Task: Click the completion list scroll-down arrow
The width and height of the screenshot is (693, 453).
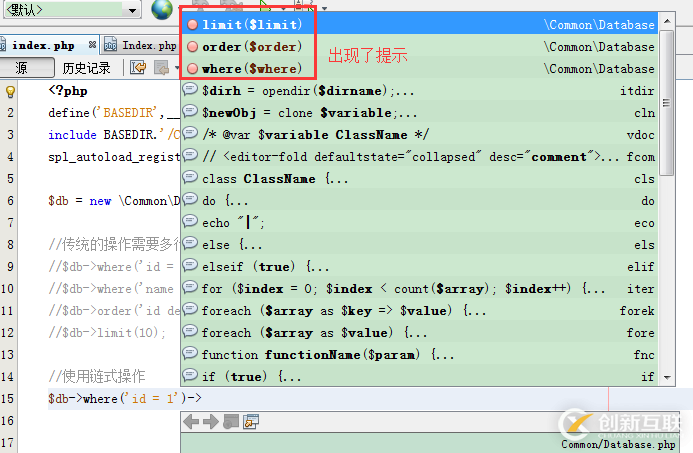Action: [667, 378]
